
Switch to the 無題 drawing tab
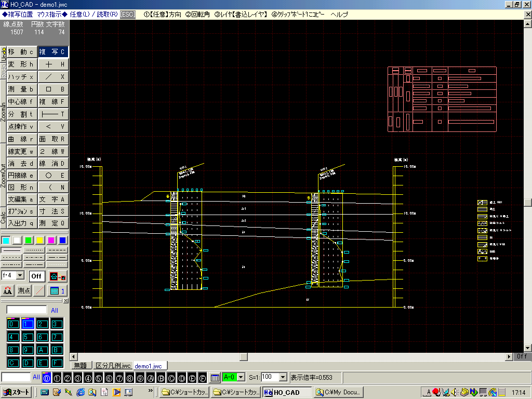pyautogui.click(x=81, y=366)
